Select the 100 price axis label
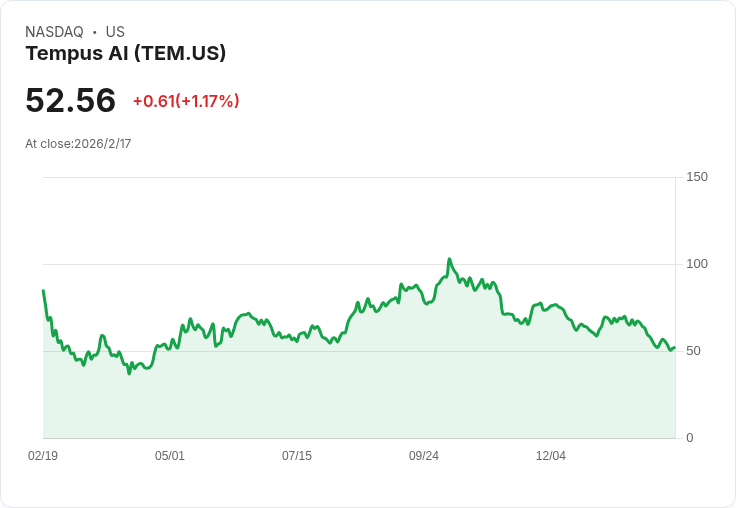Screen dimensions: 736x508 [697, 264]
